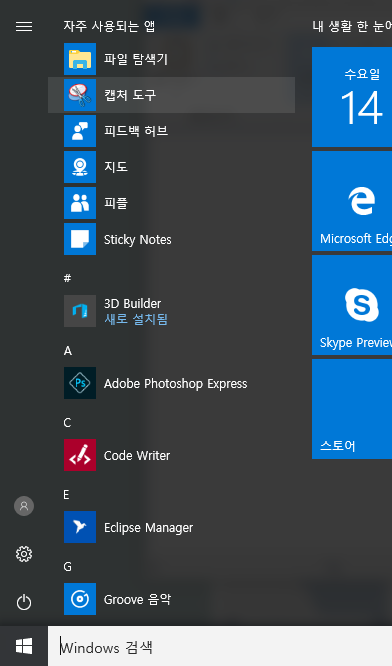This screenshot has width=392, height=666.
Task: Open the Groove 음악 app icon
Action: coord(80,599)
